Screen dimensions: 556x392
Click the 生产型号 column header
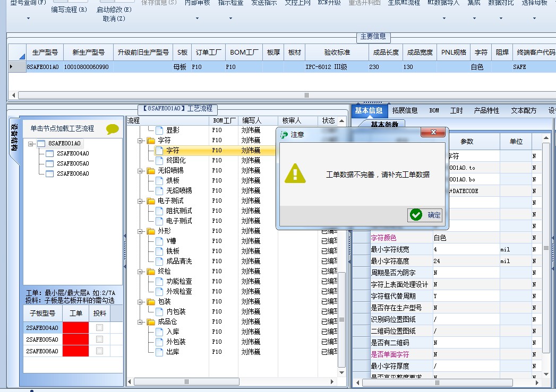click(x=45, y=53)
